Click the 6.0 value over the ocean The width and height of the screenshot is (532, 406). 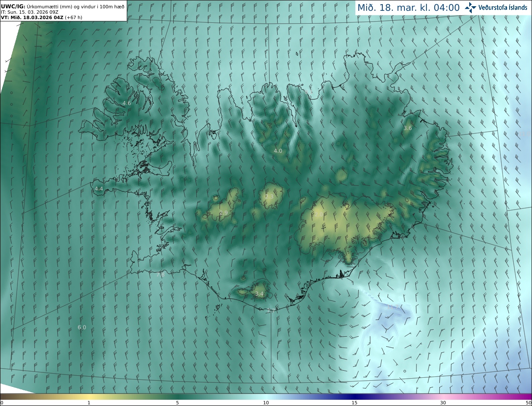tap(82, 327)
